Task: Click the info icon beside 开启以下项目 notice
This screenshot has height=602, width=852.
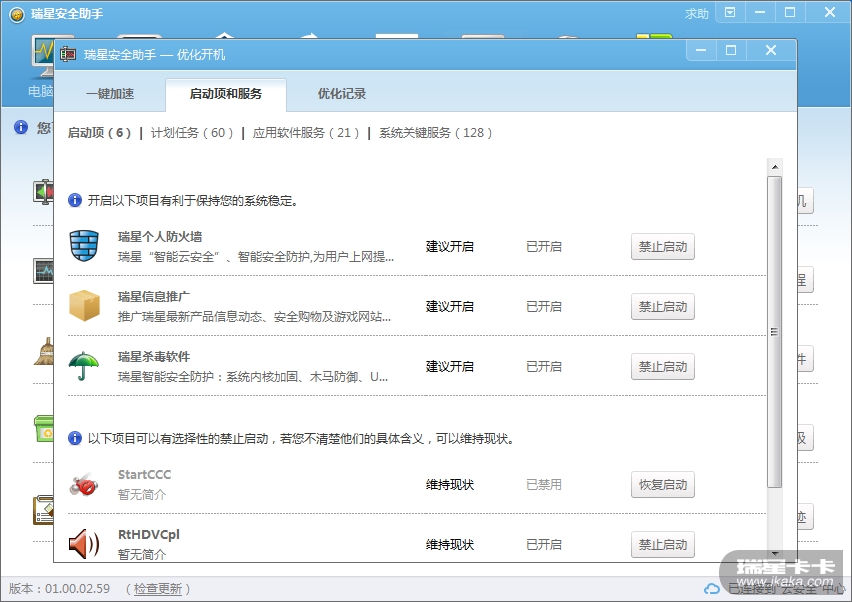Action: (75, 200)
